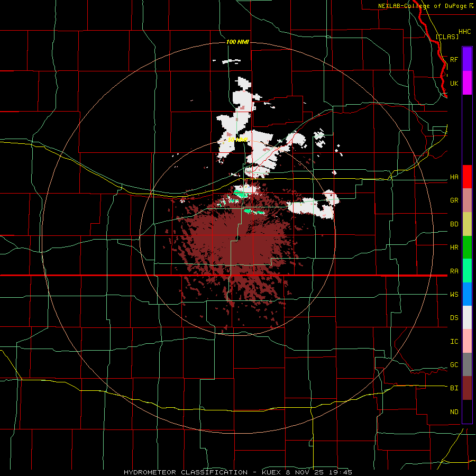Click the ND black legend swatch
Screen dimensions: 476x476
point(467,411)
